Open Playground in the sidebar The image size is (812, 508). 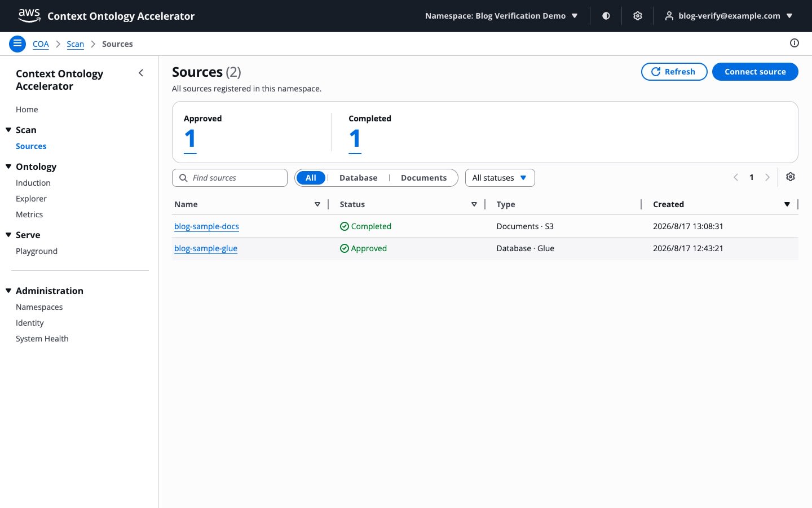tap(37, 251)
